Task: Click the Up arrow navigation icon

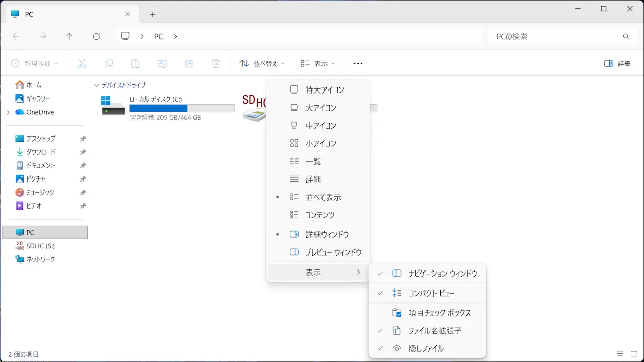Action: click(x=69, y=36)
